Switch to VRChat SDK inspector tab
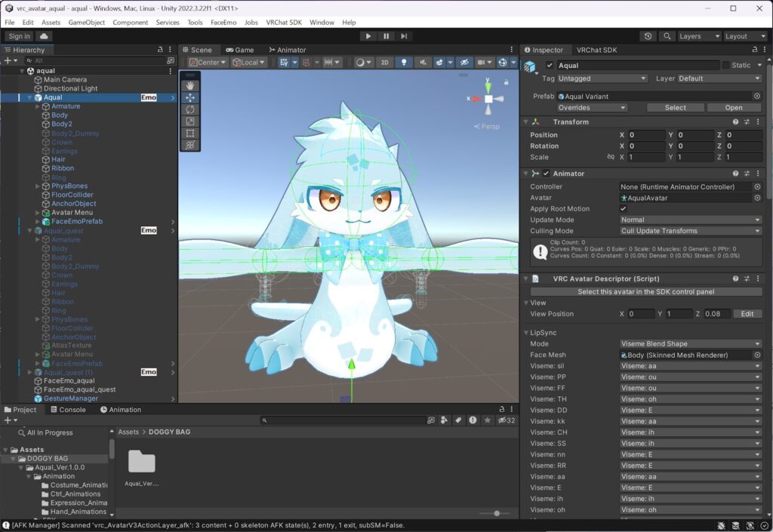This screenshot has height=532, width=773. [x=596, y=50]
